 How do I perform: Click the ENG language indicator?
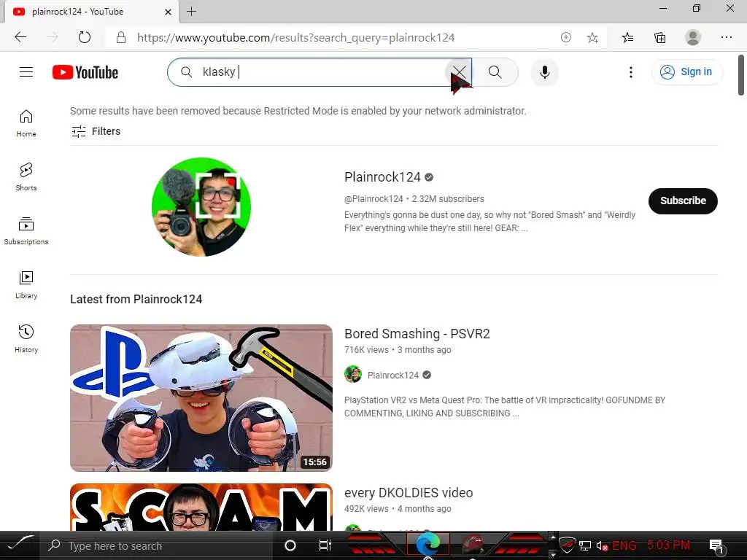[x=624, y=545]
